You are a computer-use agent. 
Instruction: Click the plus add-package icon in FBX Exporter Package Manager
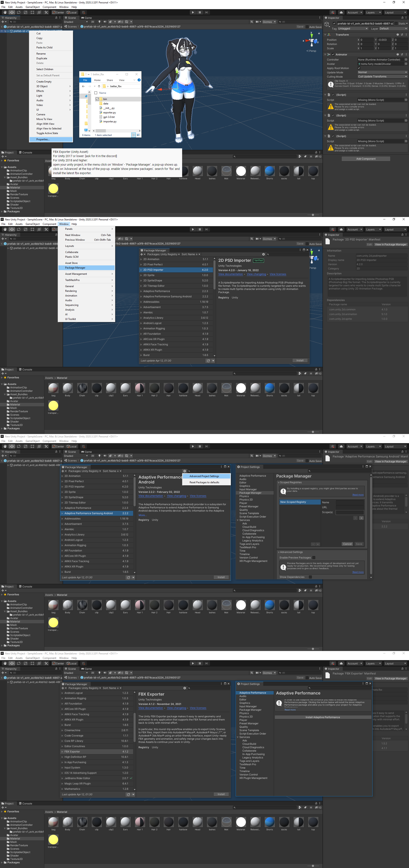(x=63, y=688)
